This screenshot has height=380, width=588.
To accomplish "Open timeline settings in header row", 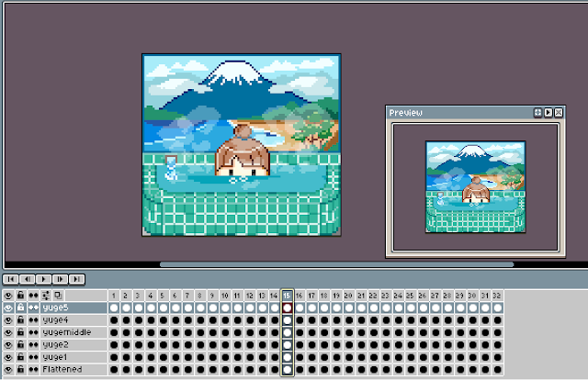I will 46,295.
